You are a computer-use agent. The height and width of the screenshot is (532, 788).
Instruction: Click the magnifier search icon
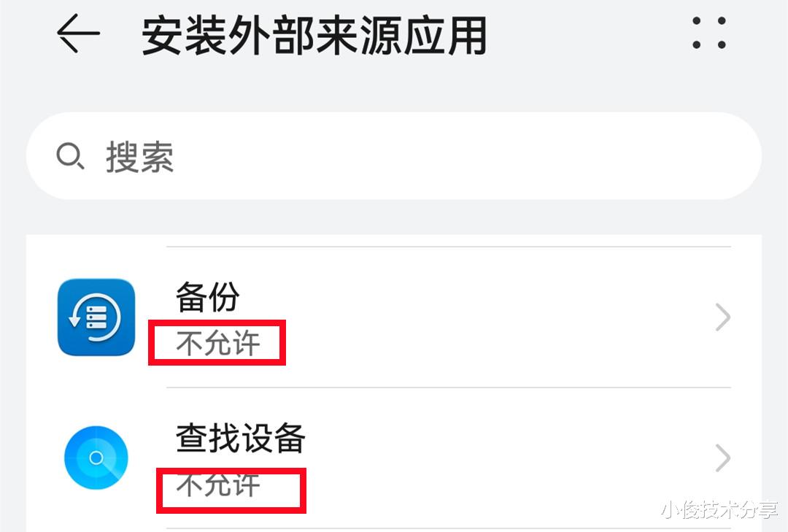click(x=70, y=156)
